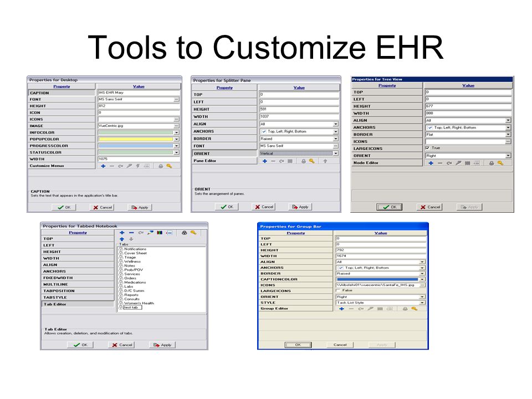532x399 pixels.
Task: Toggle the ANCHORS checkmark in Tree View properties
Action: tap(430, 128)
